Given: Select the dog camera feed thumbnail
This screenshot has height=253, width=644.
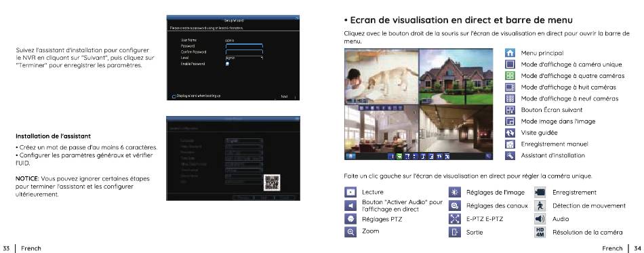Looking at the screenshot, I should click(x=382, y=76).
